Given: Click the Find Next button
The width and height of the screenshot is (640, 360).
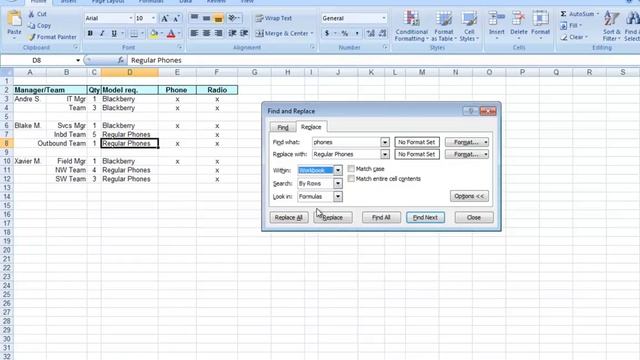Looking at the screenshot, I should [x=425, y=218].
